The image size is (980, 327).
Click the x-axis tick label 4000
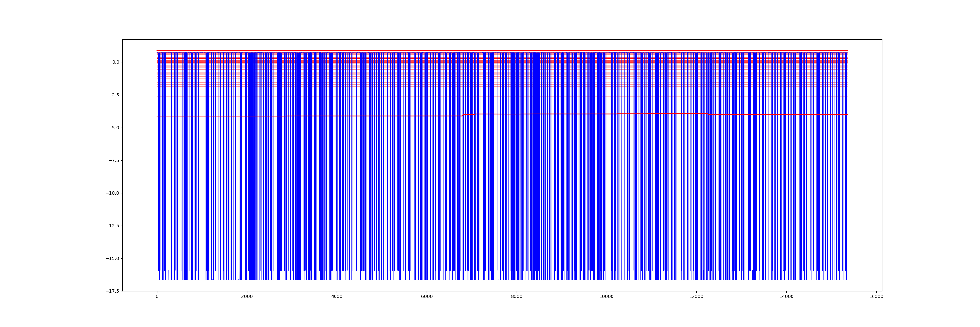[337, 297]
